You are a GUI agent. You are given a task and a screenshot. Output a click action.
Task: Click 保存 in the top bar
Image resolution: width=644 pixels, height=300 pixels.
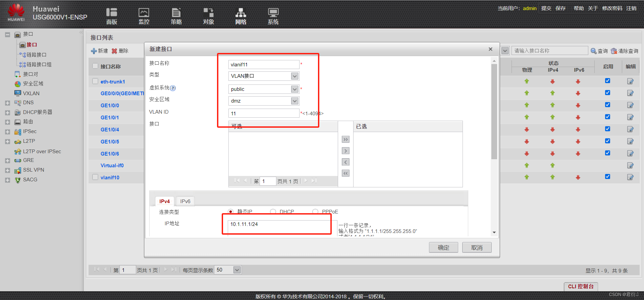pyautogui.click(x=560, y=8)
